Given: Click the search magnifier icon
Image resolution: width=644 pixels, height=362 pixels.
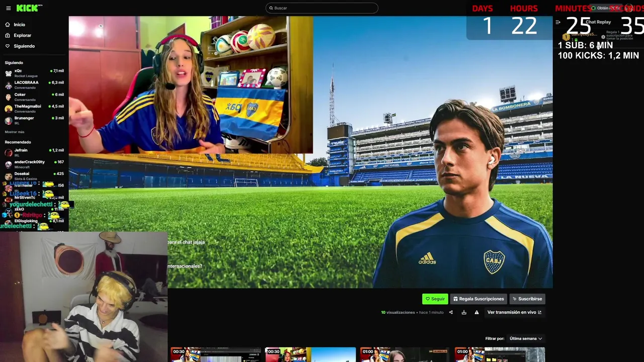Looking at the screenshot, I should coord(271,8).
